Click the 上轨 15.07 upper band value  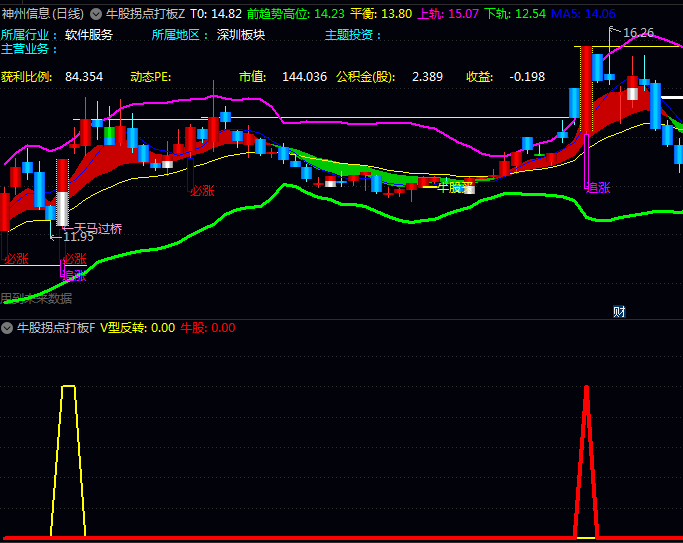point(447,14)
